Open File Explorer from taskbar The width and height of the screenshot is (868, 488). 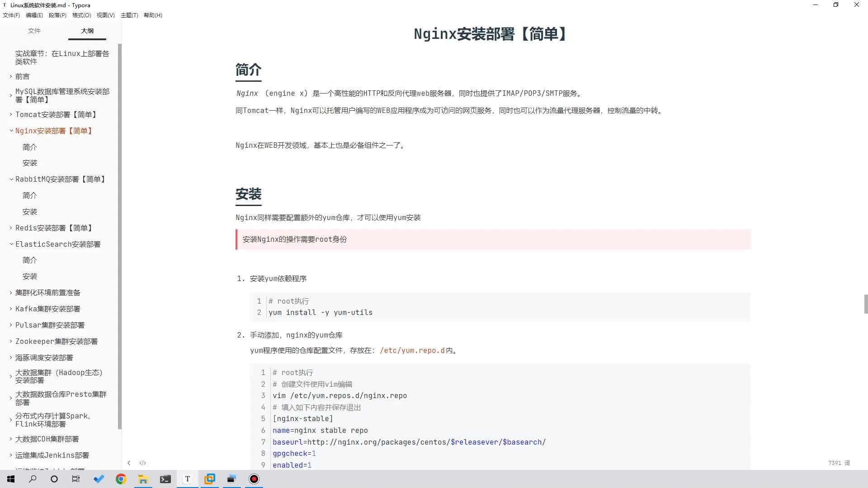[x=143, y=479]
